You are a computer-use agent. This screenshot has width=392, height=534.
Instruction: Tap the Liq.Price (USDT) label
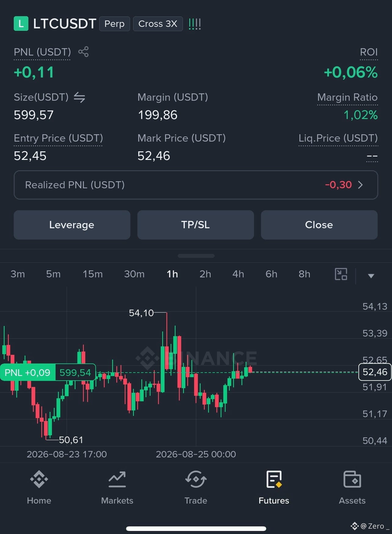[338, 138]
